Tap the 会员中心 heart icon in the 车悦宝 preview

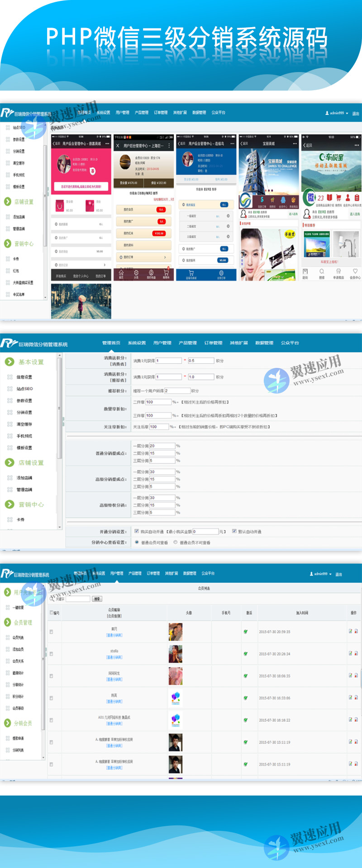(x=355, y=271)
